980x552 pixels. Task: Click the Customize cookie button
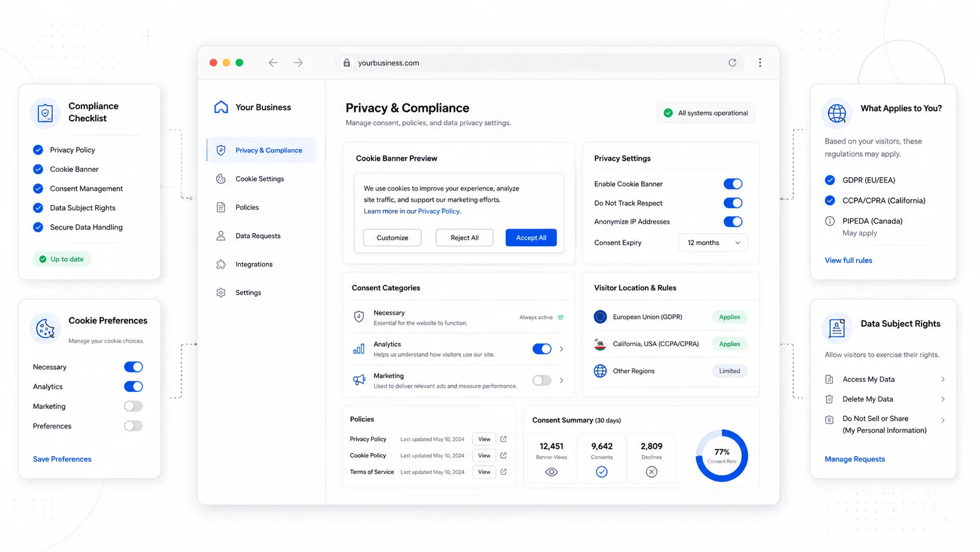coord(392,238)
